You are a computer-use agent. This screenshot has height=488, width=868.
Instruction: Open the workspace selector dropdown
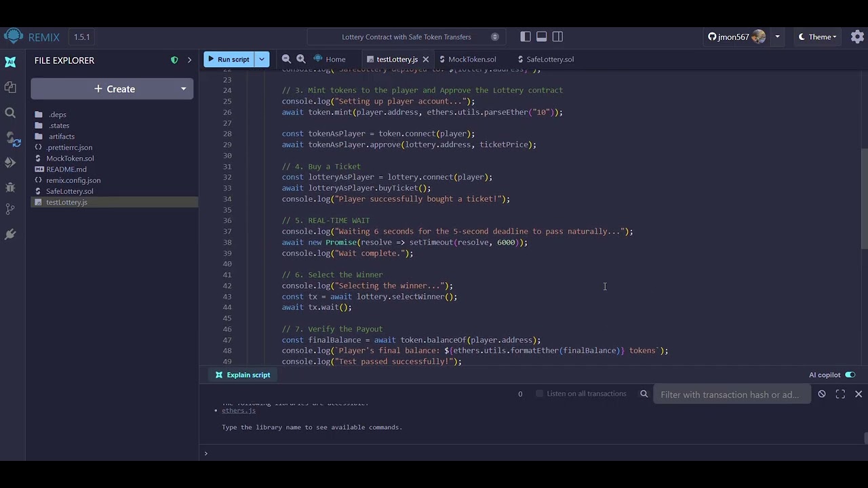tap(406, 37)
